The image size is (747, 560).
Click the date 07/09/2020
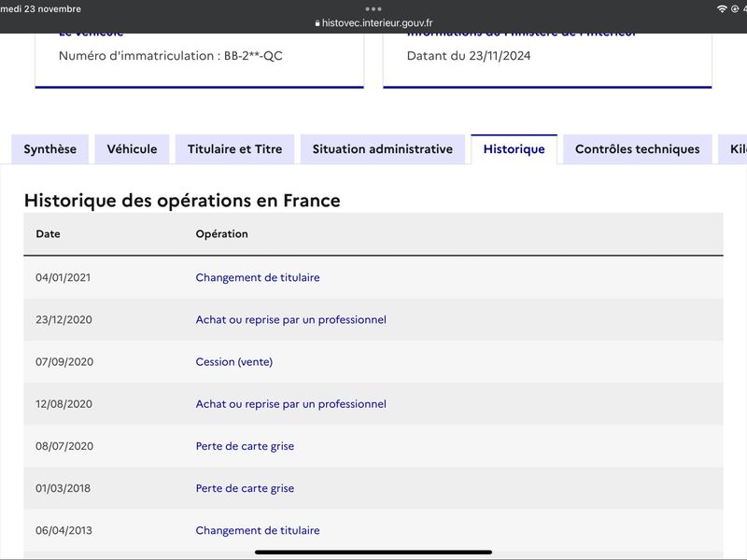64,362
